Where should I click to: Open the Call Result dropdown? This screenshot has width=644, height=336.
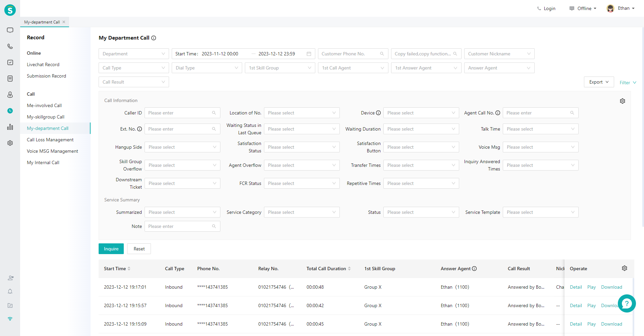point(134,82)
